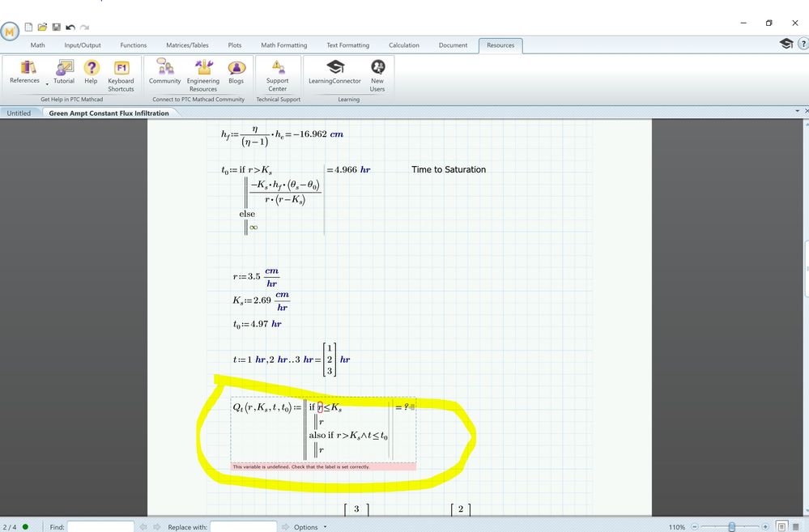The width and height of the screenshot is (809, 532).
Task: Open the Document ribbon tab
Action: click(x=453, y=45)
